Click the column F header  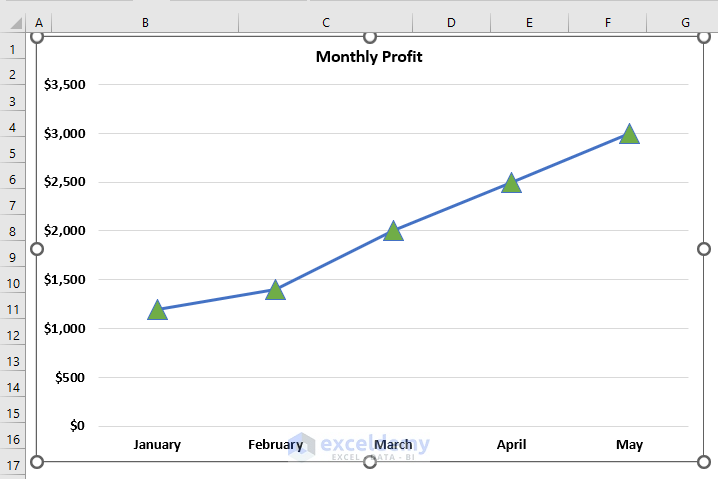pos(607,22)
